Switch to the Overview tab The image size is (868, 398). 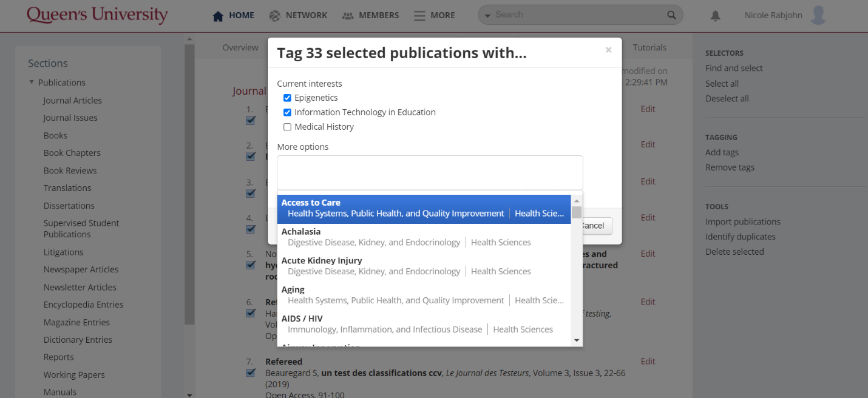click(240, 47)
